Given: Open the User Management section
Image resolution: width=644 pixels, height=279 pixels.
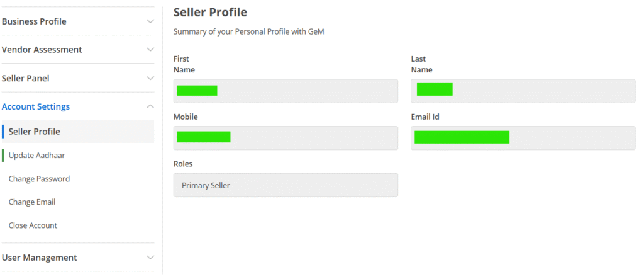Looking at the screenshot, I should [x=40, y=258].
